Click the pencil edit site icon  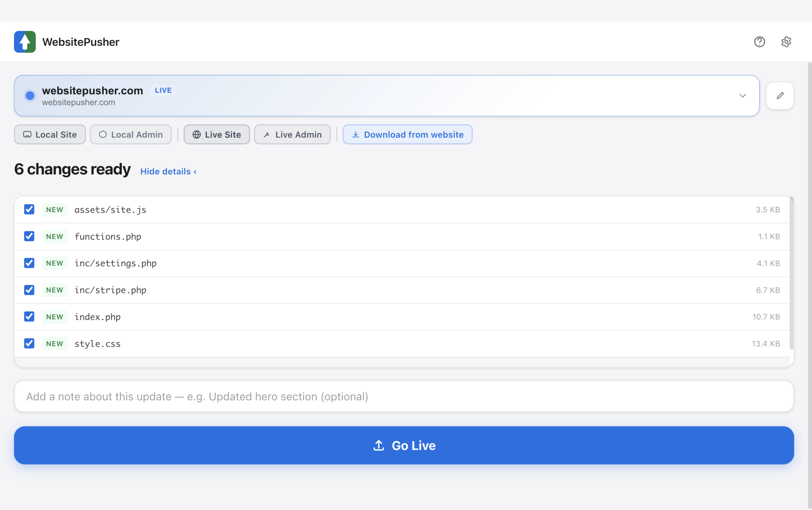pyautogui.click(x=780, y=96)
